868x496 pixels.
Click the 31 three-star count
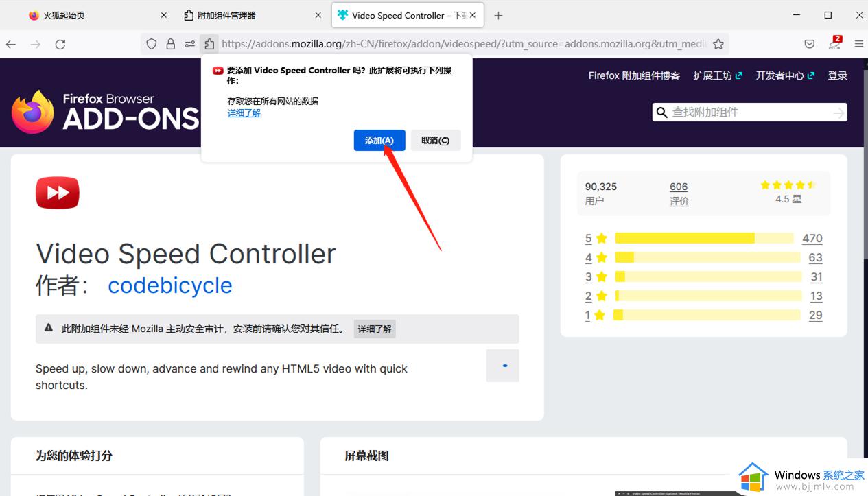point(816,276)
